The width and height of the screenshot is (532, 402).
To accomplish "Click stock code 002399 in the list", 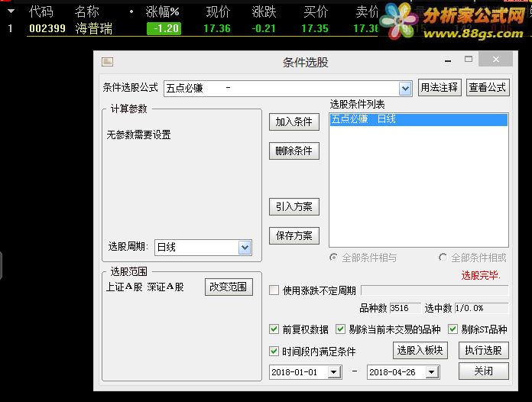I will (47, 28).
